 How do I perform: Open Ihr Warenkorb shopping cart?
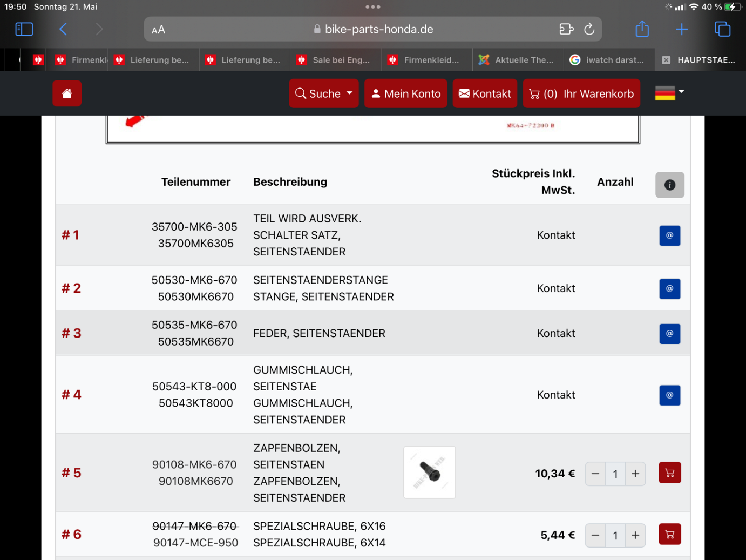pos(581,93)
